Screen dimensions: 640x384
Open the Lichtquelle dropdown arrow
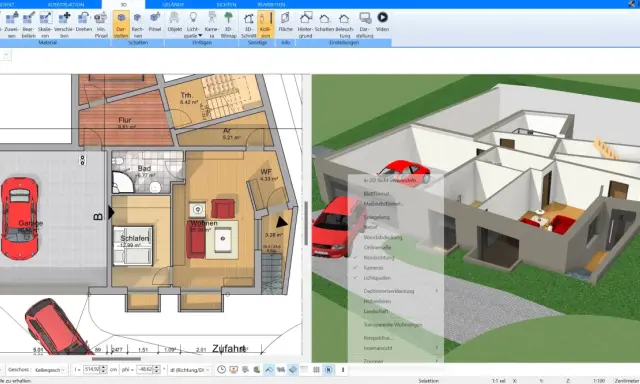click(200, 36)
